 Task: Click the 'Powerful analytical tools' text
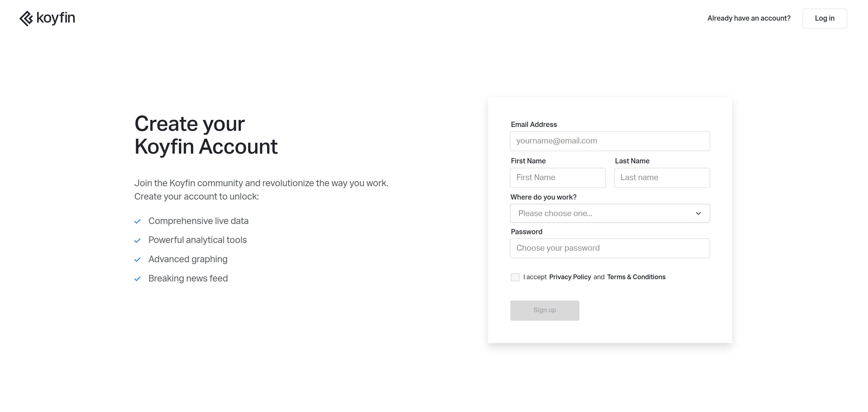(197, 240)
